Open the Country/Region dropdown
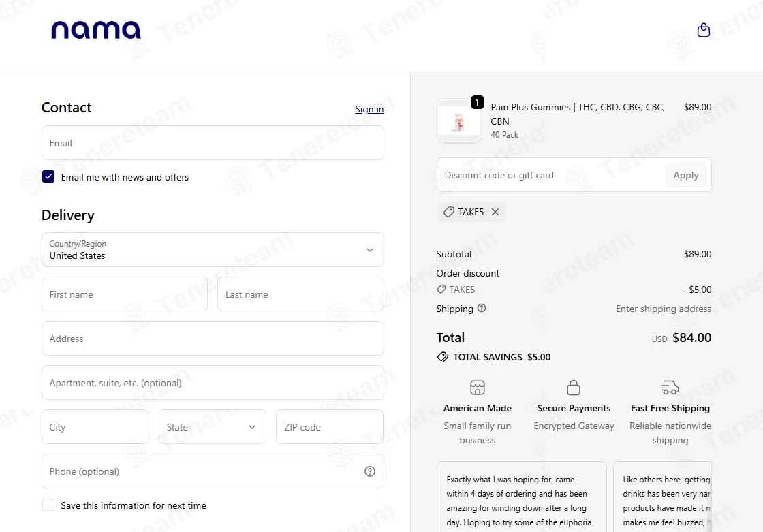The width and height of the screenshot is (763, 532). 213,250
